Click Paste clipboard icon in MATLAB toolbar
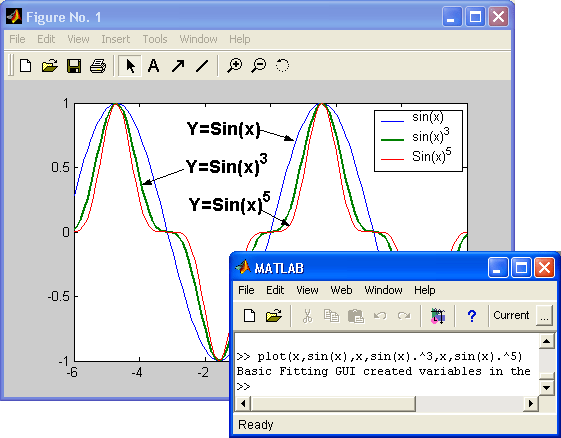This screenshot has height=438, width=561. (x=356, y=316)
